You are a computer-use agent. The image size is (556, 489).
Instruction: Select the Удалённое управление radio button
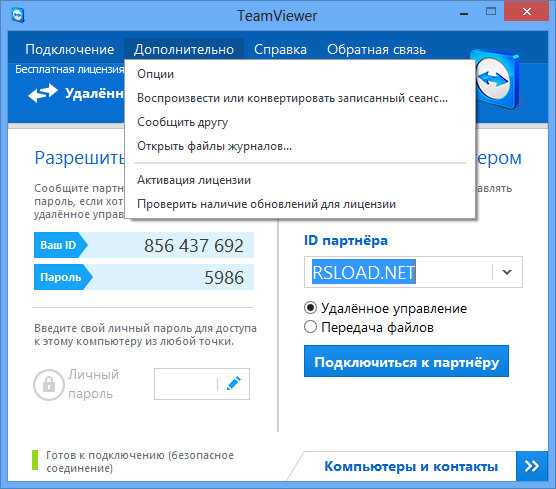pyautogui.click(x=310, y=308)
